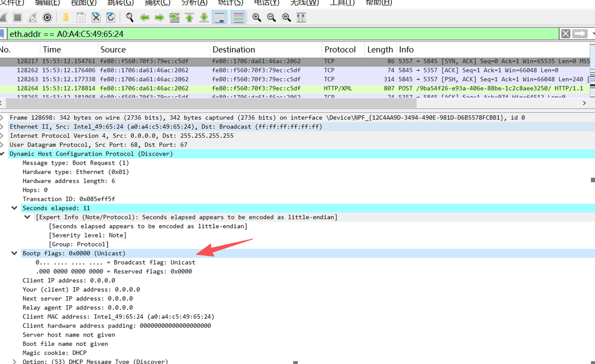Open the capture options gear icon
This screenshot has width=595, height=364.
click(47, 18)
